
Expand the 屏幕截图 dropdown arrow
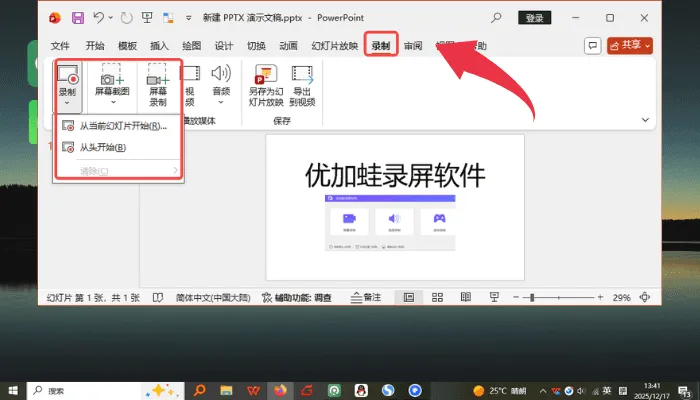pyautogui.click(x=113, y=102)
